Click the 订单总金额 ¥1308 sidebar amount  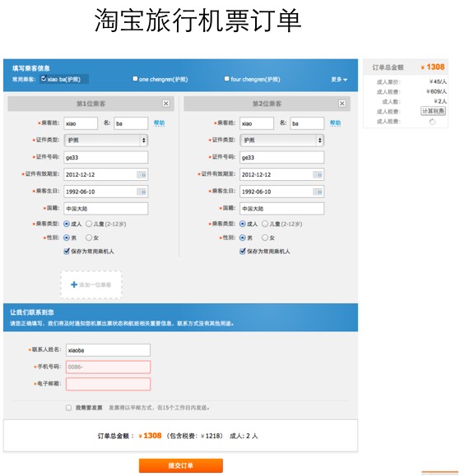[x=433, y=67]
